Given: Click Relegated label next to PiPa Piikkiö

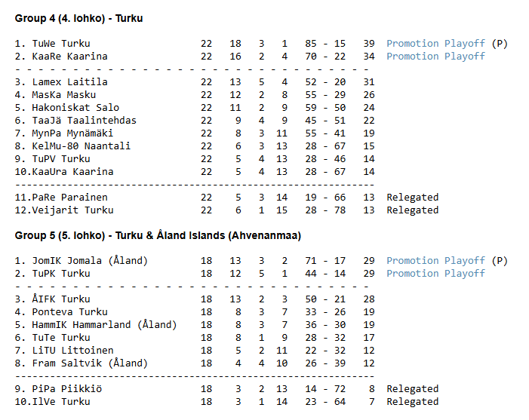Looking at the screenshot, I should coord(412,389).
